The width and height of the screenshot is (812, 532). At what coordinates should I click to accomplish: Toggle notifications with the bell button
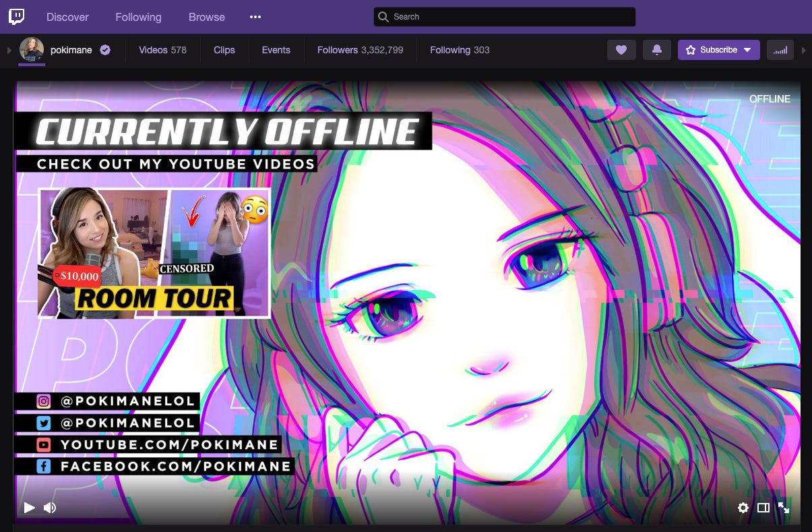657,50
